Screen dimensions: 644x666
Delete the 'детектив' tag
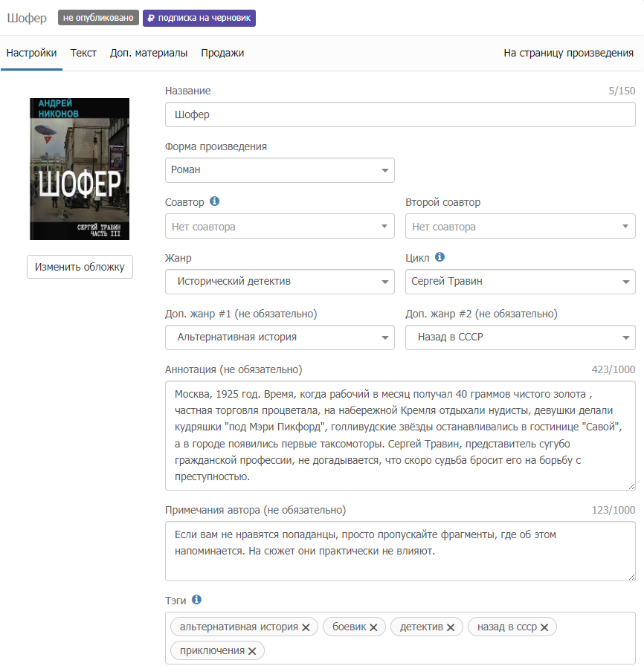coord(451,627)
